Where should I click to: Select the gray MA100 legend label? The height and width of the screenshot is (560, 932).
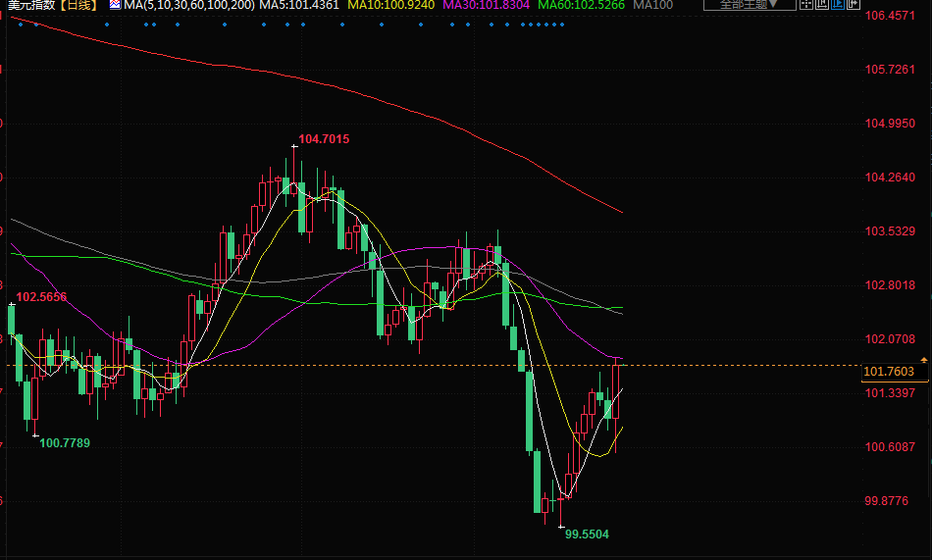click(x=652, y=5)
